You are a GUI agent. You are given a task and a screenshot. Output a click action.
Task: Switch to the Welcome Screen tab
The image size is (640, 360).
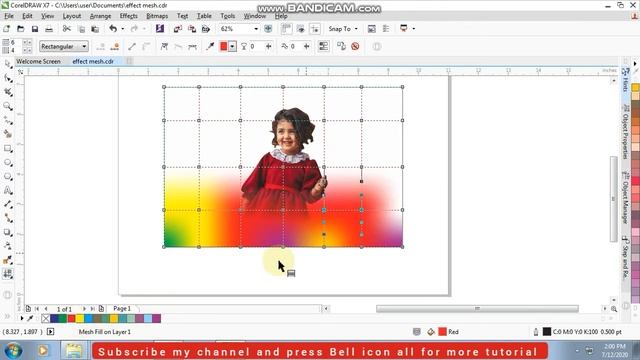(38, 61)
